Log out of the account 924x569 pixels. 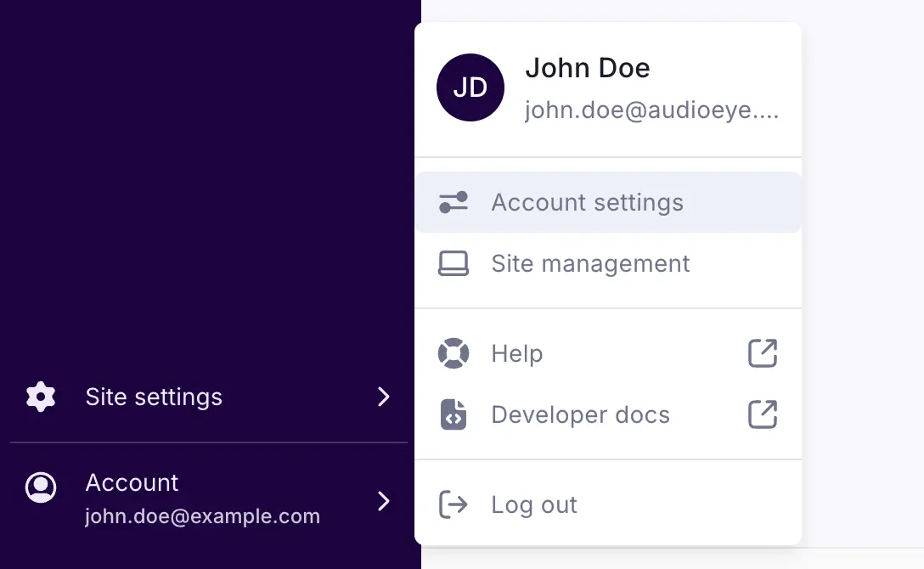point(533,504)
